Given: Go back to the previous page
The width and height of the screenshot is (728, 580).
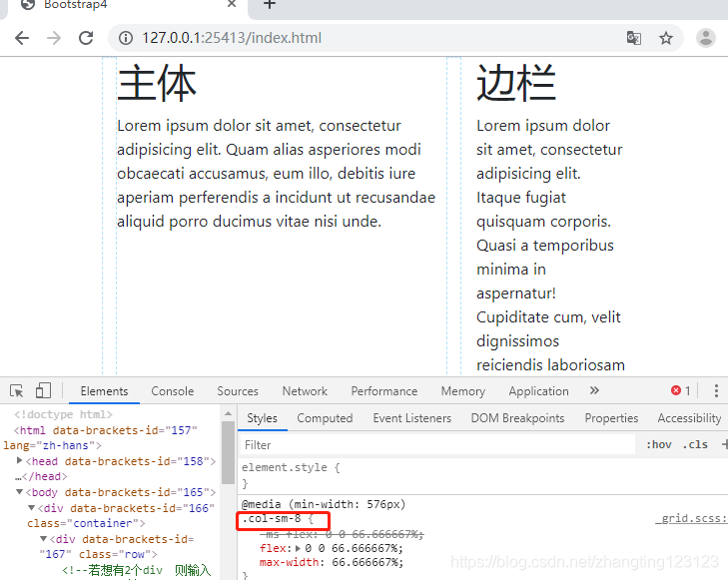Looking at the screenshot, I should (x=22, y=38).
